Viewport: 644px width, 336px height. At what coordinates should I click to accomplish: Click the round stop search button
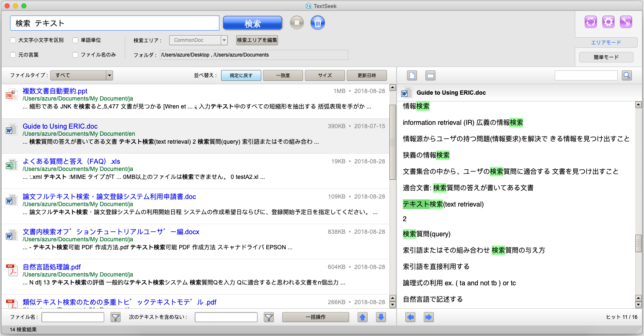click(297, 23)
